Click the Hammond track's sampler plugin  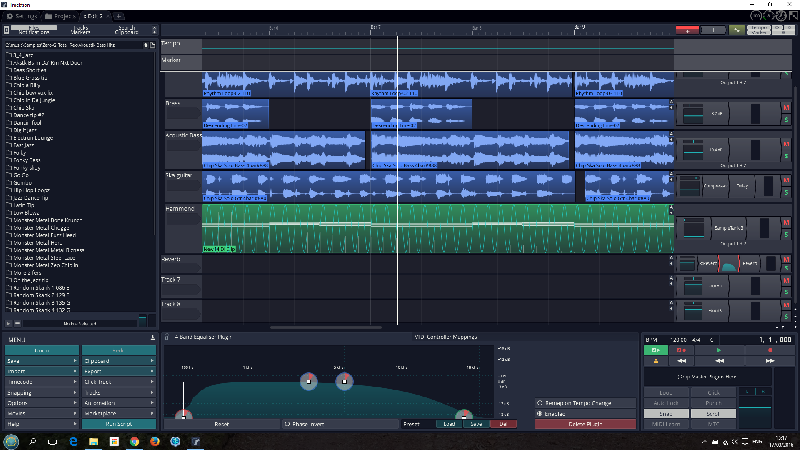(x=729, y=228)
